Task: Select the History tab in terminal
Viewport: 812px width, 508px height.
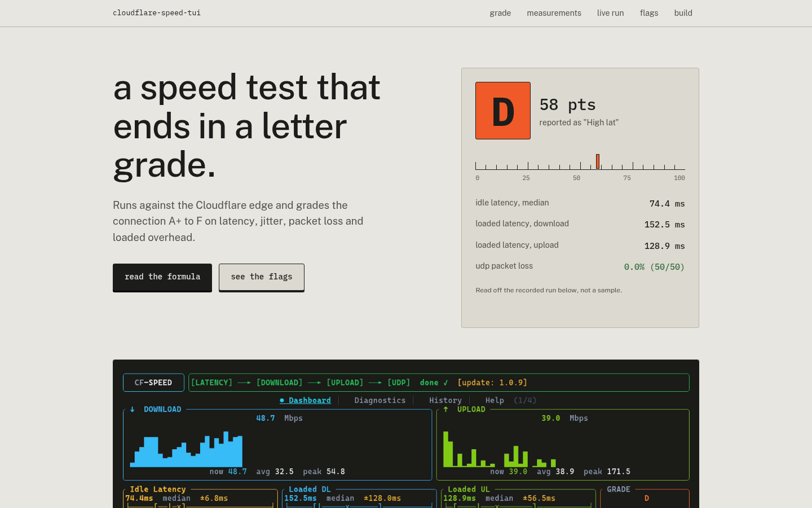Action: click(x=445, y=400)
